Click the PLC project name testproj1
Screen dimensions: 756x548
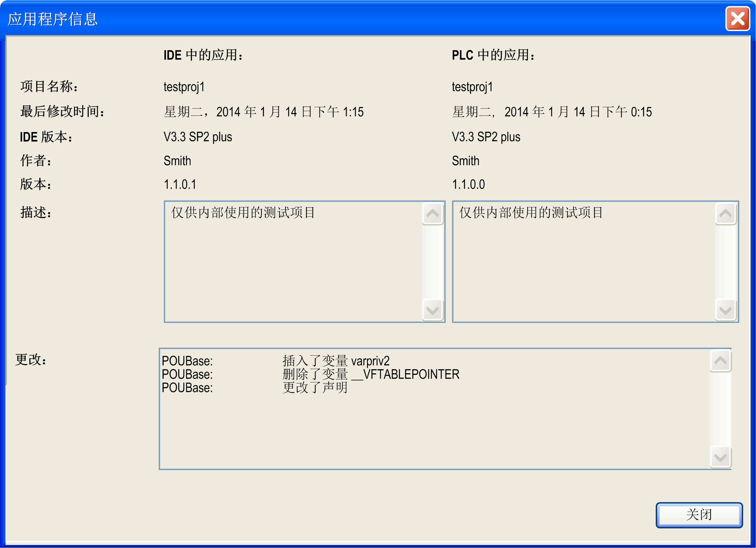pos(472,87)
